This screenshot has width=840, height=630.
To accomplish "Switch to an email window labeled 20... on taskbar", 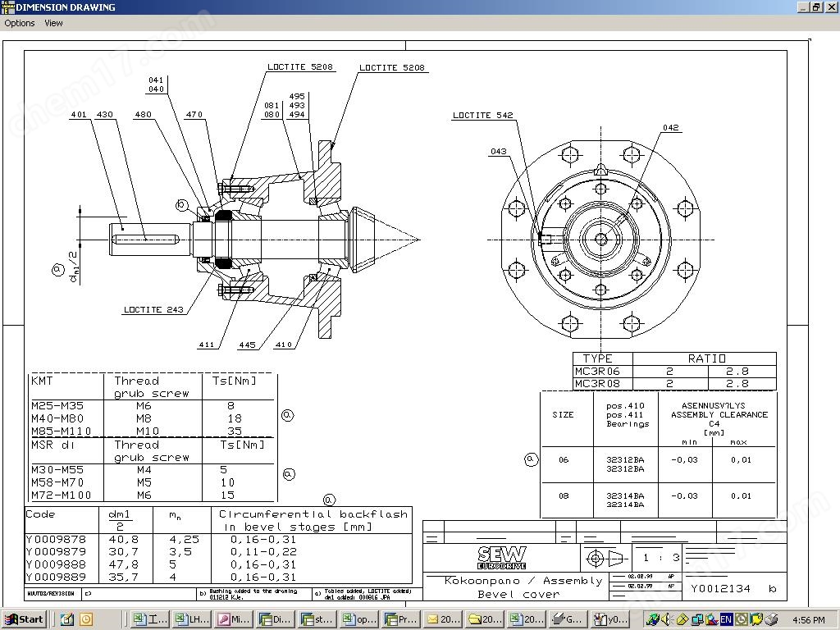I will click(x=443, y=619).
